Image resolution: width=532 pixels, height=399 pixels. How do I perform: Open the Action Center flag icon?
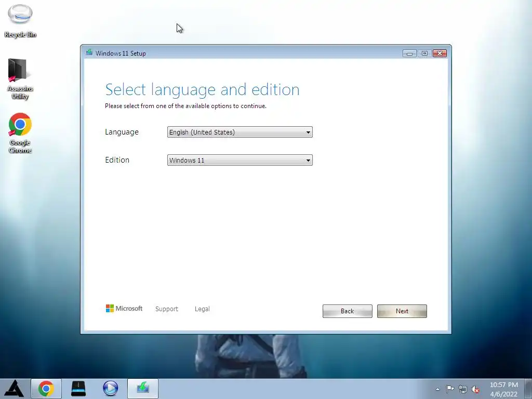pos(450,389)
